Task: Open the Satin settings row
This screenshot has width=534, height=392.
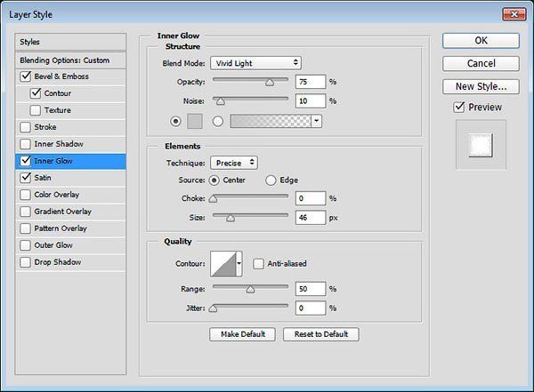Action: pyautogui.click(x=70, y=178)
